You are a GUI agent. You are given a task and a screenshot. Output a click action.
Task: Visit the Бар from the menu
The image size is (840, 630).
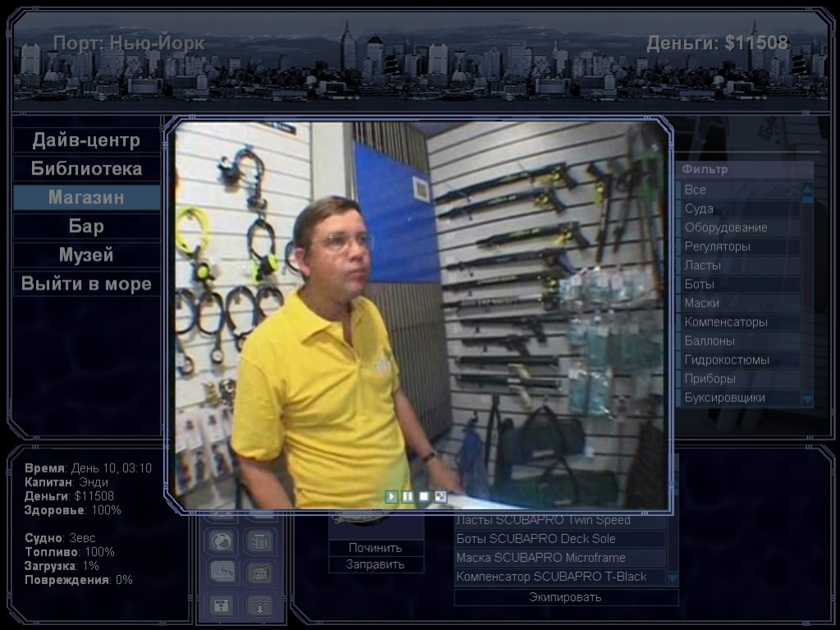pyautogui.click(x=86, y=226)
